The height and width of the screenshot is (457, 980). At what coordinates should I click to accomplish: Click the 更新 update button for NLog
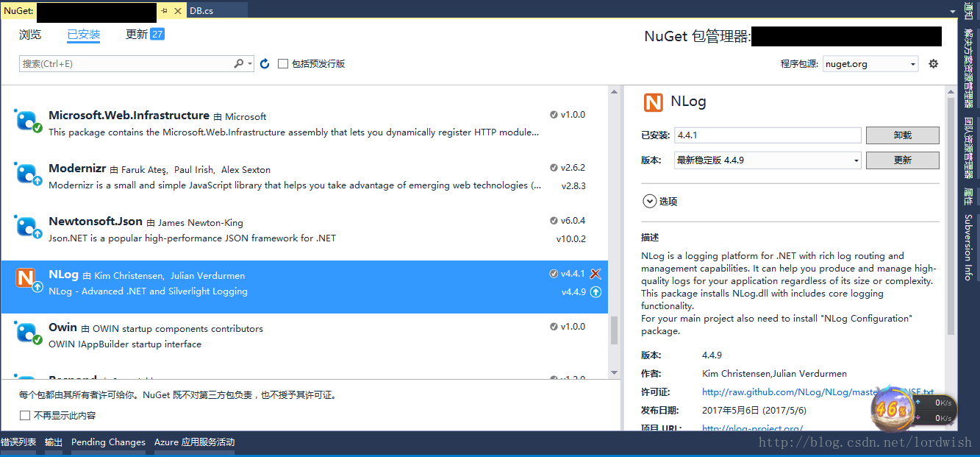coord(902,160)
